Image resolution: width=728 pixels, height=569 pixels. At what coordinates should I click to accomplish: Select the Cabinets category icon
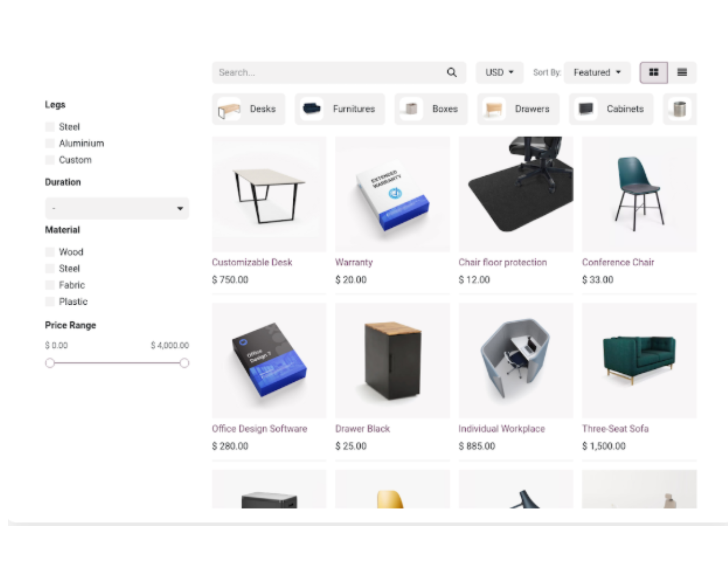coord(585,109)
